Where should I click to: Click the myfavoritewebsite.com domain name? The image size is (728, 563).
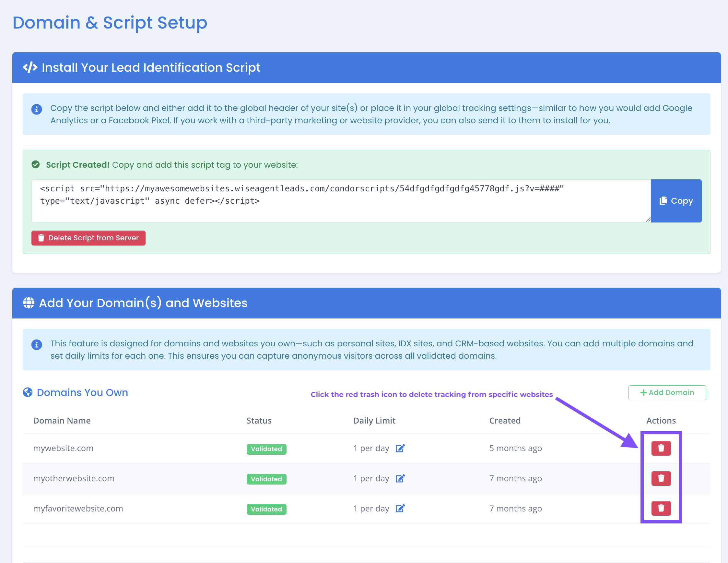coord(78,508)
